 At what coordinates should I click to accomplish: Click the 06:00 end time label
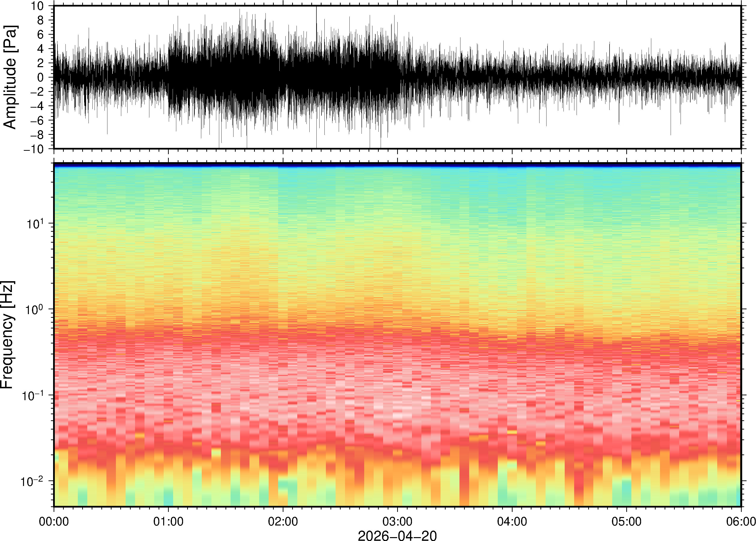[x=741, y=521]
